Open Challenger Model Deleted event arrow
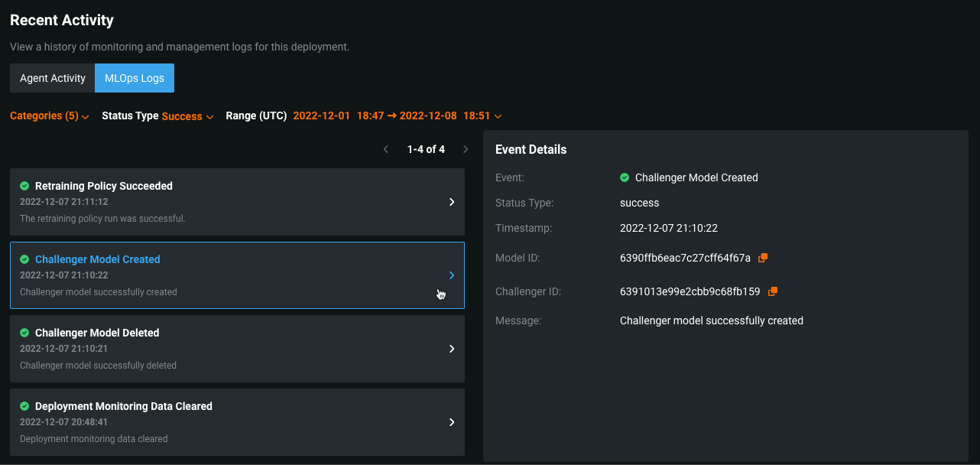The image size is (980, 465). 452,349
